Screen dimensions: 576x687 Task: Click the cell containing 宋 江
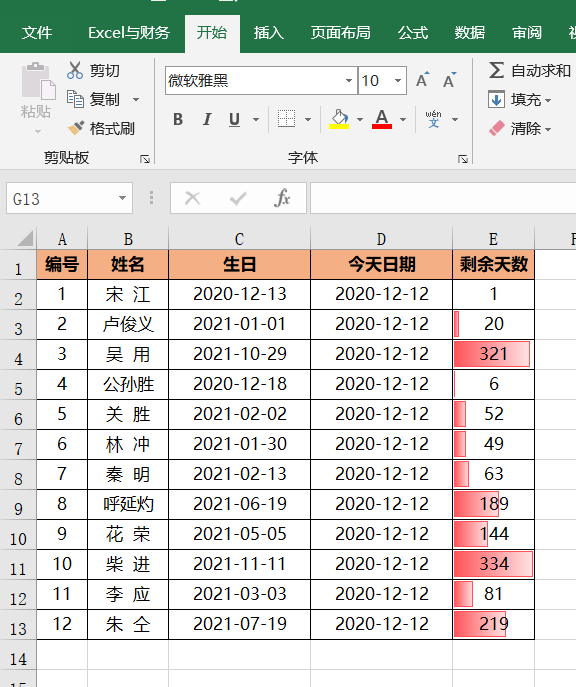[x=128, y=294]
